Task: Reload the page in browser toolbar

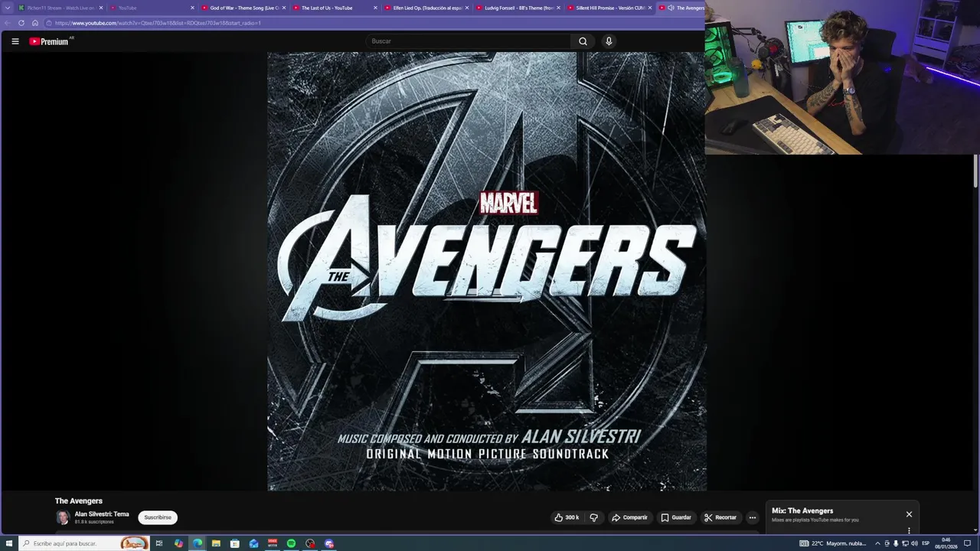Action: 21,23
